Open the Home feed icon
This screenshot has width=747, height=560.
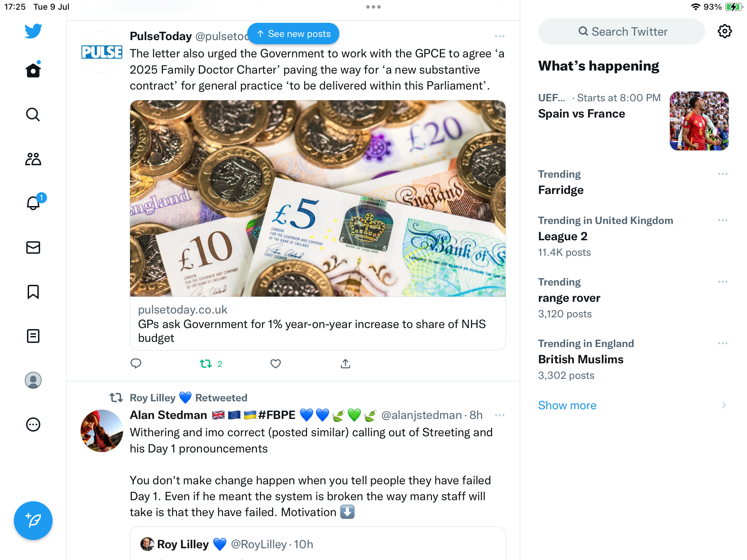pos(33,70)
